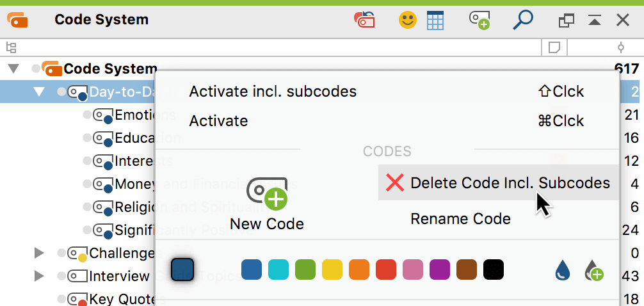644x306 pixels.
Task: Select Rename Code
Action: 460,218
